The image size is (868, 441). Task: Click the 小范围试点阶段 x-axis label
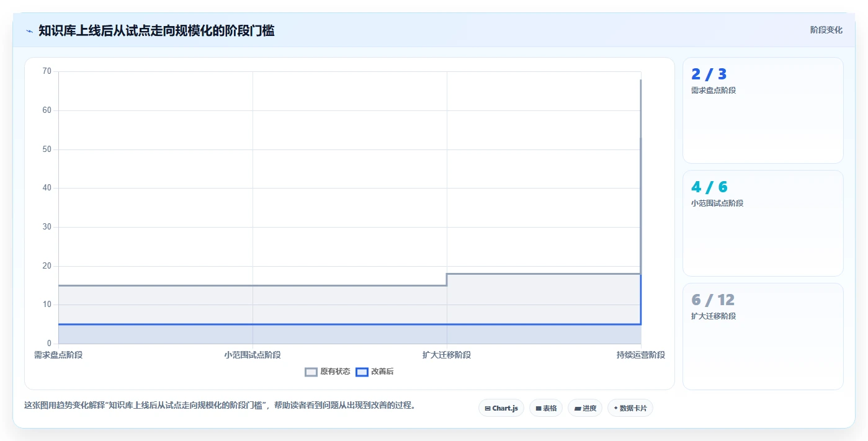(253, 355)
